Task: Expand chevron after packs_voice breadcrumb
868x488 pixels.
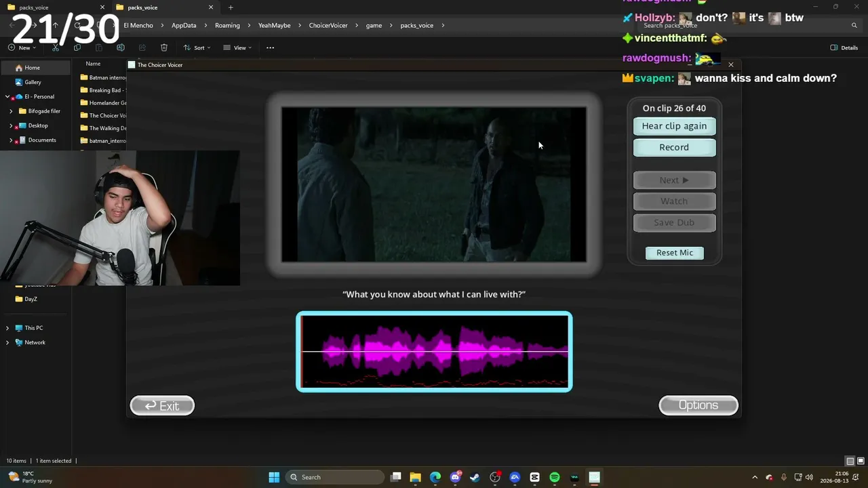Action: [x=443, y=25]
